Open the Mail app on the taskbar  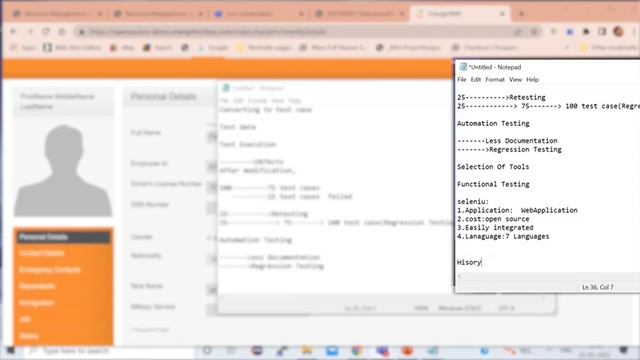pyautogui.click(x=332, y=351)
